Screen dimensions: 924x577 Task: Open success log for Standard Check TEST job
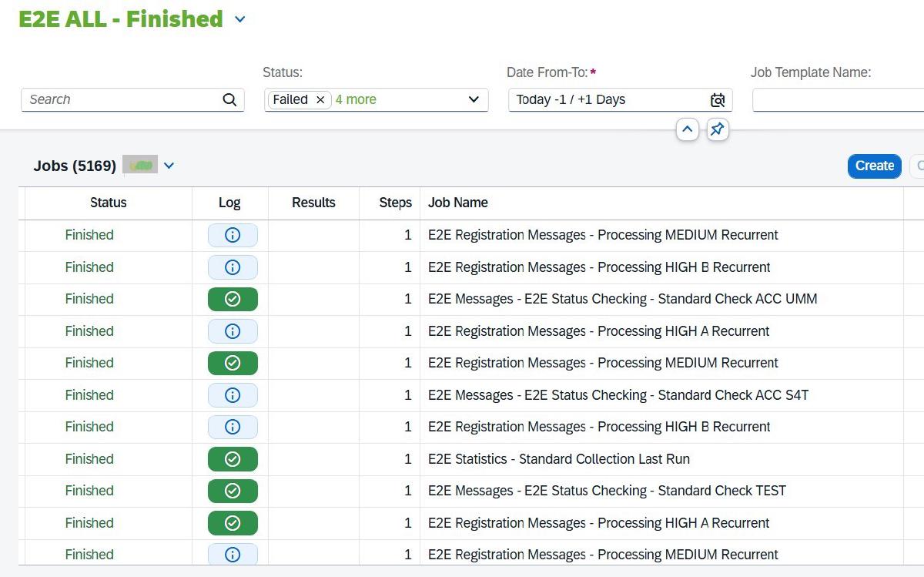tap(233, 491)
